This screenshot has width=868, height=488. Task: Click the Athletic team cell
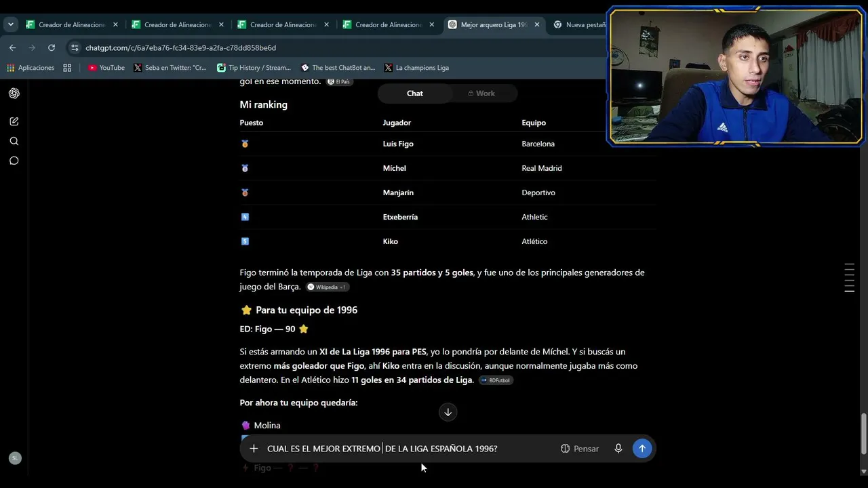pyautogui.click(x=534, y=217)
